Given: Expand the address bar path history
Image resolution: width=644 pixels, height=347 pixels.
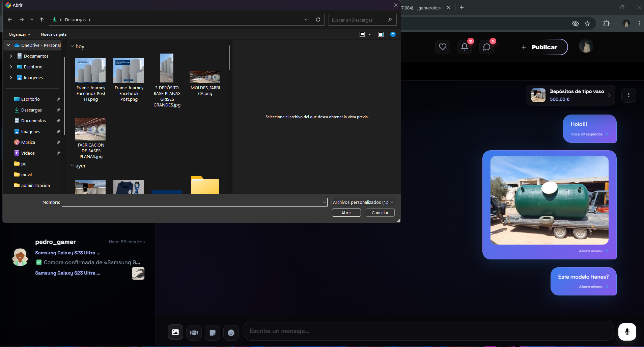Looking at the screenshot, I should click(x=306, y=20).
